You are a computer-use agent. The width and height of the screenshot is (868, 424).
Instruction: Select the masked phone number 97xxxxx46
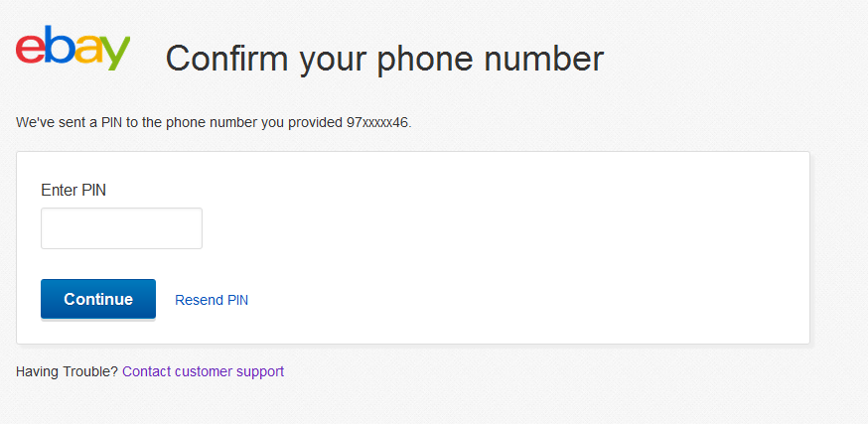(377, 123)
